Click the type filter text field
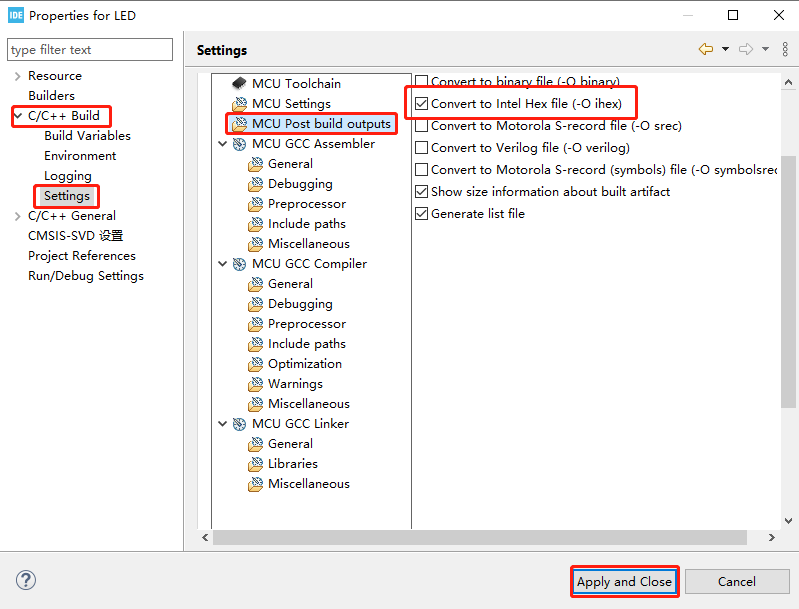799x609 pixels. tap(89, 50)
